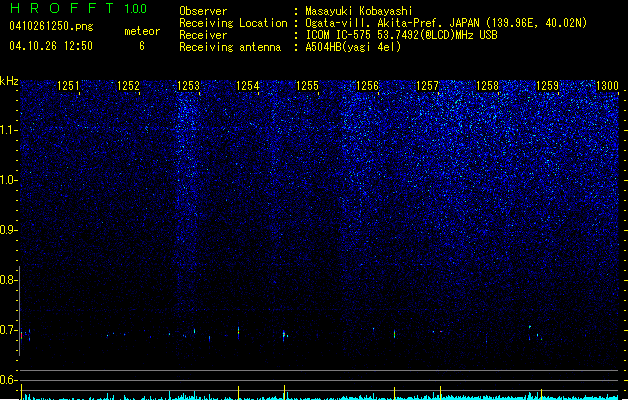Click the meteor count value 6
Viewport: 629px width, 400px height.
142,46
